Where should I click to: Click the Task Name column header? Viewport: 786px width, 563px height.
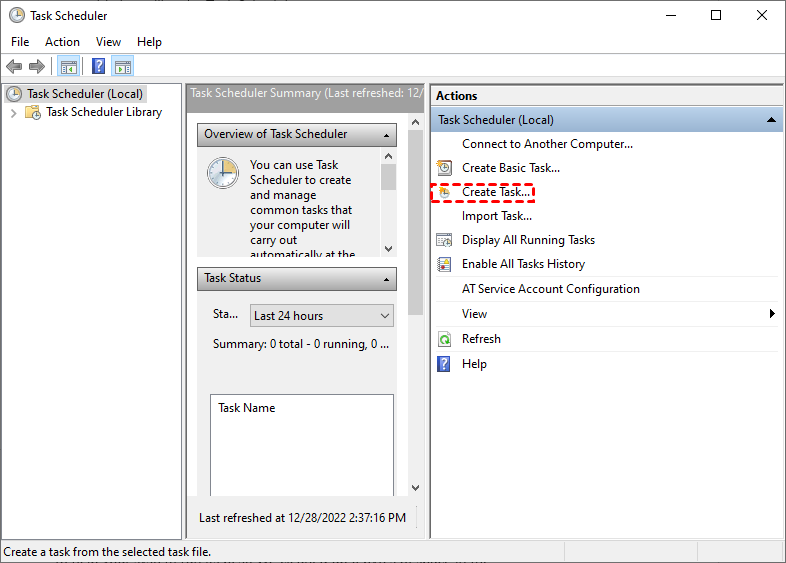(x=247, y=408)
